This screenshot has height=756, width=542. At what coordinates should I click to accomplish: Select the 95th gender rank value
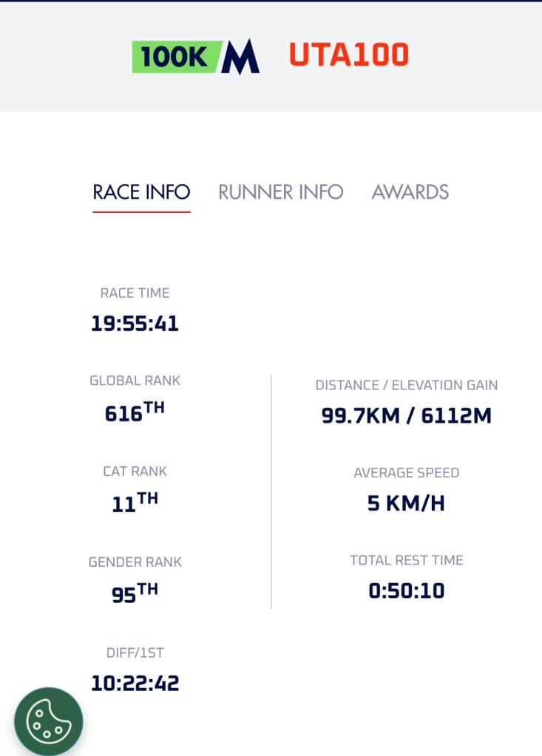135,593
